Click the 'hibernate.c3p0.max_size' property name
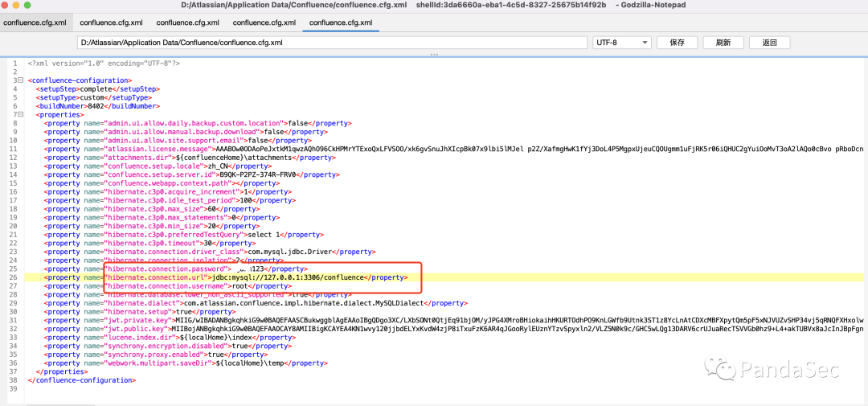 154,209
